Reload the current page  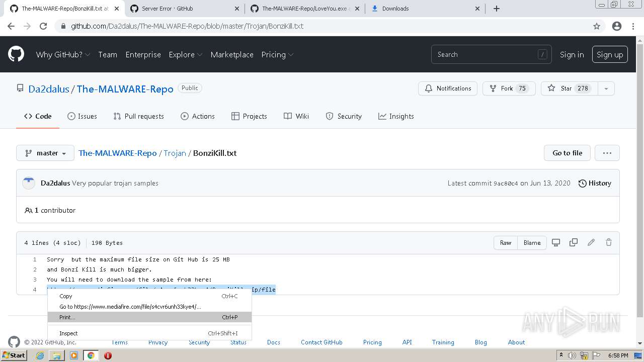43,26
